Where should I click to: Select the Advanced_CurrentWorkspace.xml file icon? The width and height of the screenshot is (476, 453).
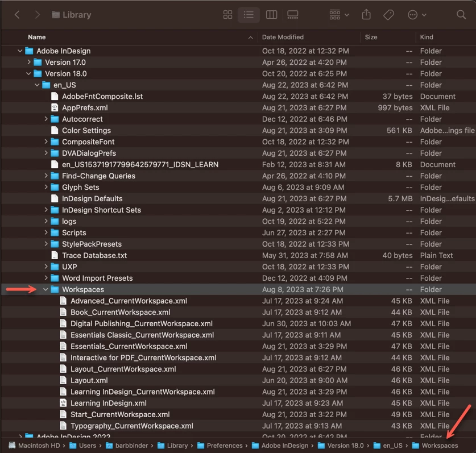pyautogui.click(x=63, y=301)
